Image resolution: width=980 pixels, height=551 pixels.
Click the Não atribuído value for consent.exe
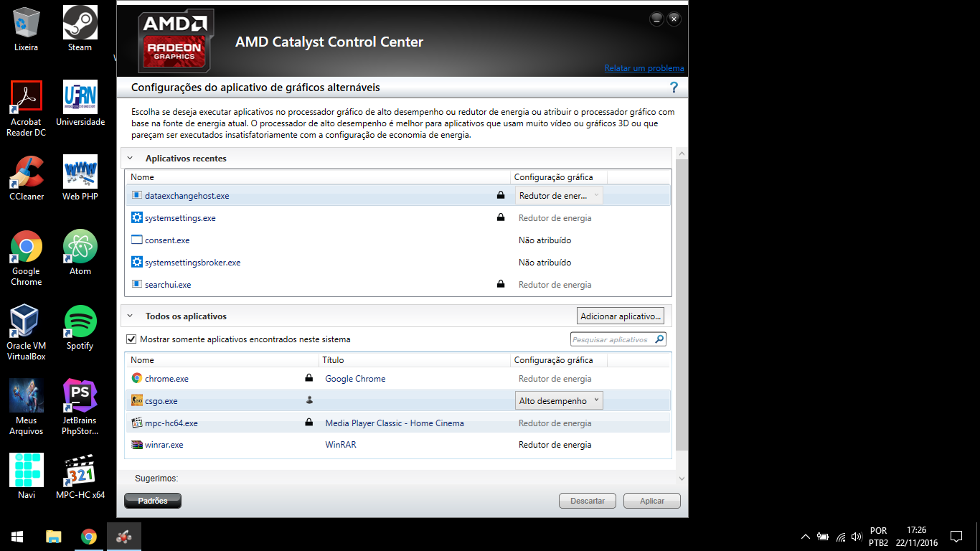(x=545, y=240)
